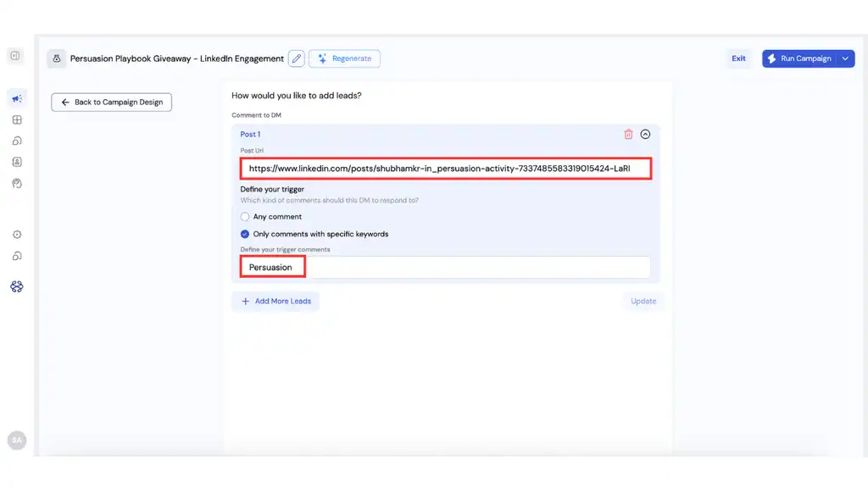Open Run Campaign dropdown arrow
The width and height of the screenshot is (868, 488).
pyautogui.click(x=846, y=58)
